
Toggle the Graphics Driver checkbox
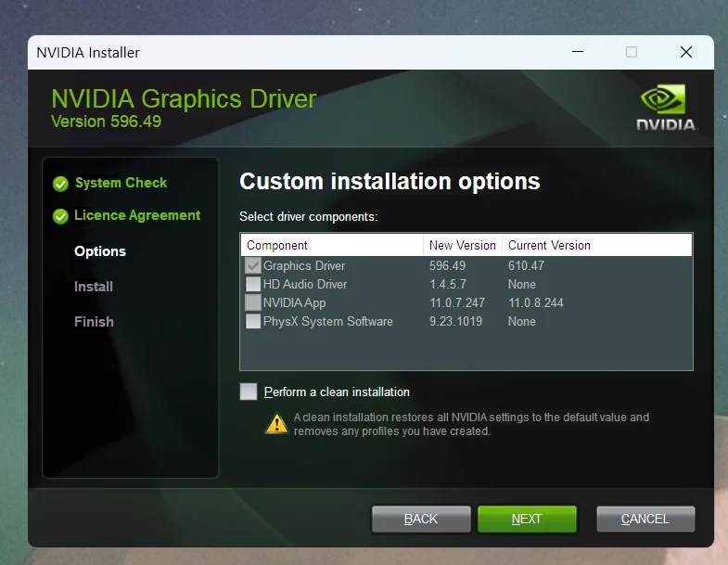coord(253,265)
